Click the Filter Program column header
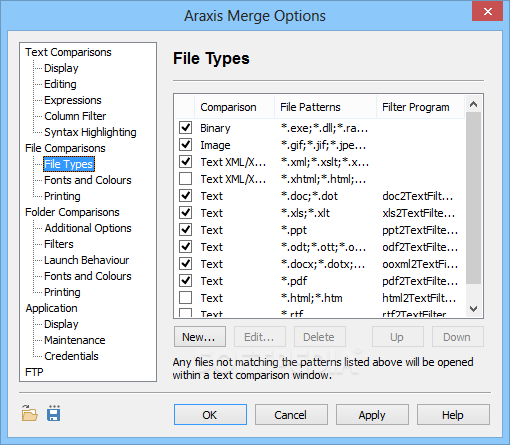510x445 pixels. coord(420,107)
